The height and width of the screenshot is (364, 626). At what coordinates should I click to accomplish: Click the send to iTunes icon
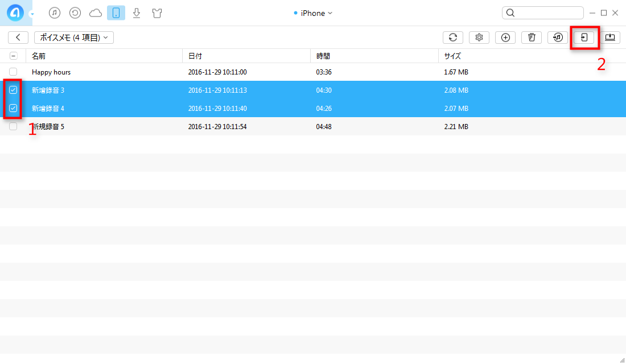[558, 38]
